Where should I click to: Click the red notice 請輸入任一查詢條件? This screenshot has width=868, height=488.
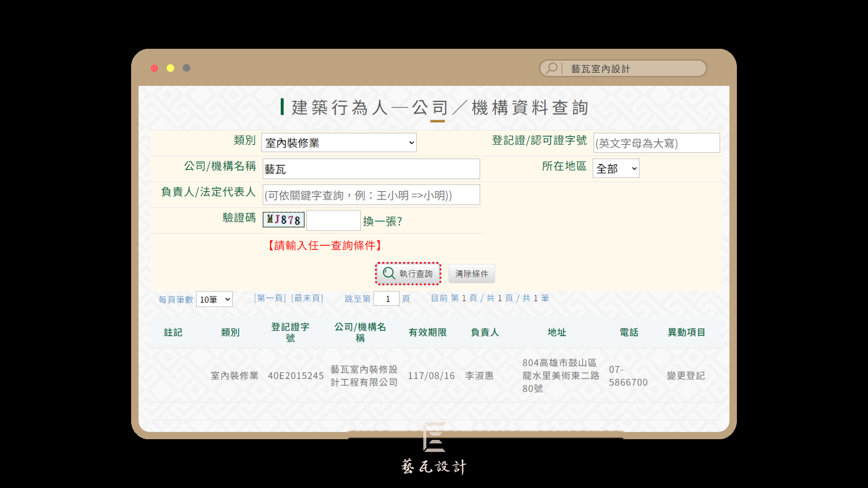[325, 245]
